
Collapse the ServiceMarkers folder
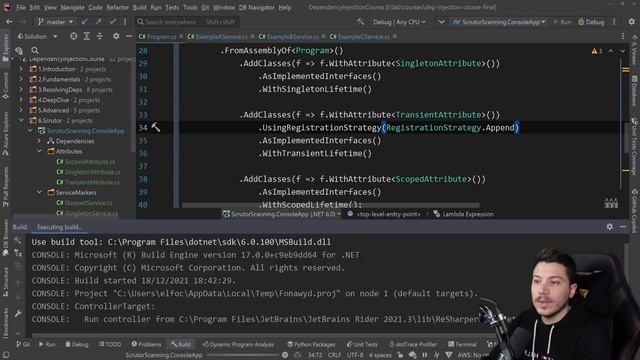[39, 192]
